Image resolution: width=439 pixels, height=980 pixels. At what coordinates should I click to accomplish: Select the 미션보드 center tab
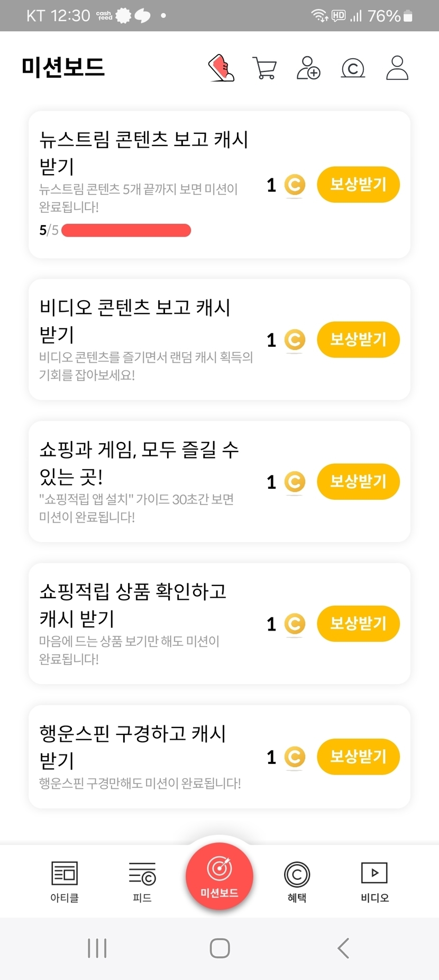coord(219,876)
